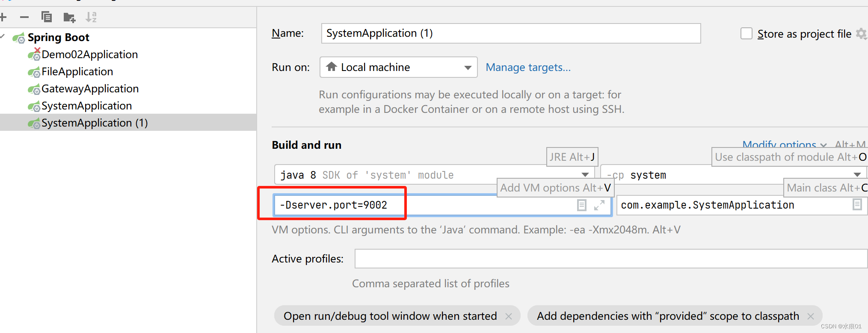Click the Active profiles input field
Image resolution: width=868 pixels, height=333 pixels.
coord(611,259)
